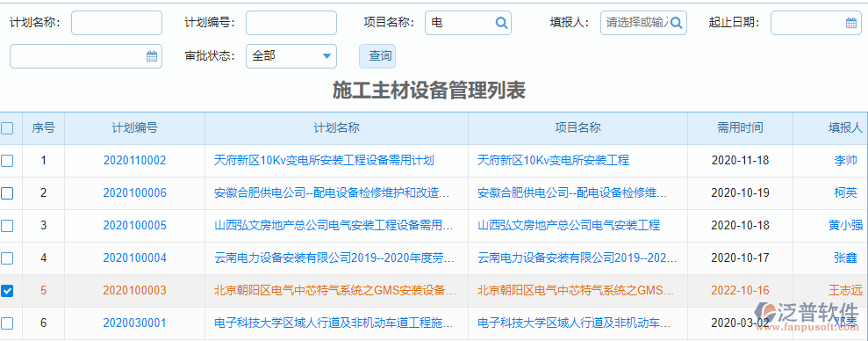Focus the 计划编号 input field
Screen dimensions: 868x341
(291, 23)
